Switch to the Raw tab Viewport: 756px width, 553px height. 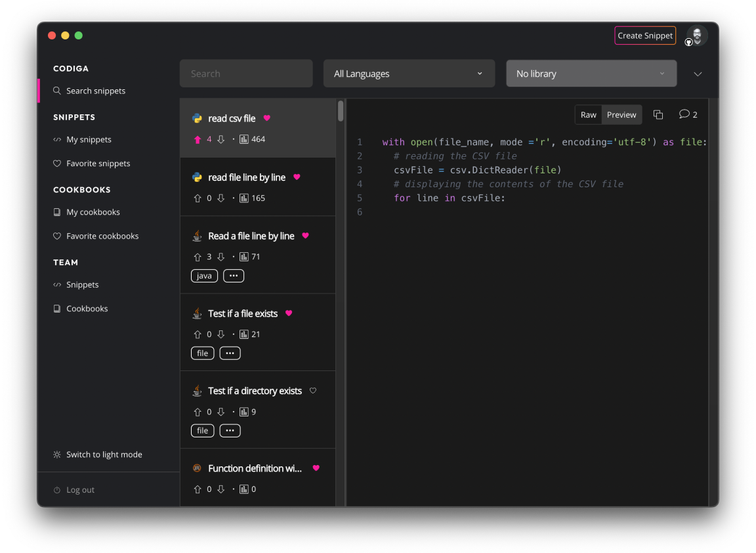click(x=588, y=114)
